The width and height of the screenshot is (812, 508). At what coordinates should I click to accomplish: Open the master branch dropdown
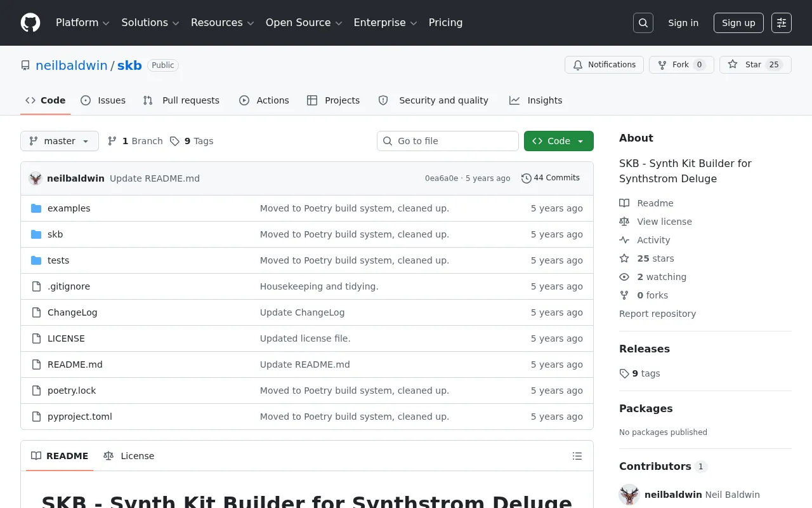point(60,141)
